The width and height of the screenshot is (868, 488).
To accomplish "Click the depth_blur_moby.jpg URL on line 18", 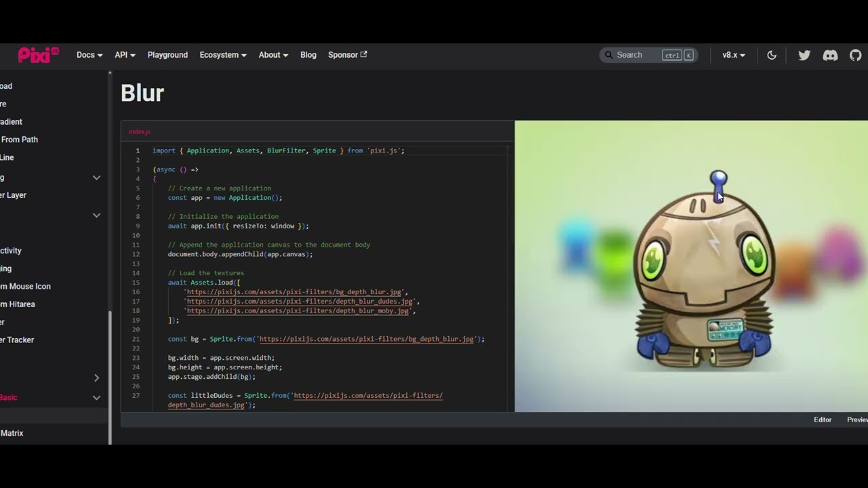I will pyautogui.click(x=298, y=311).
